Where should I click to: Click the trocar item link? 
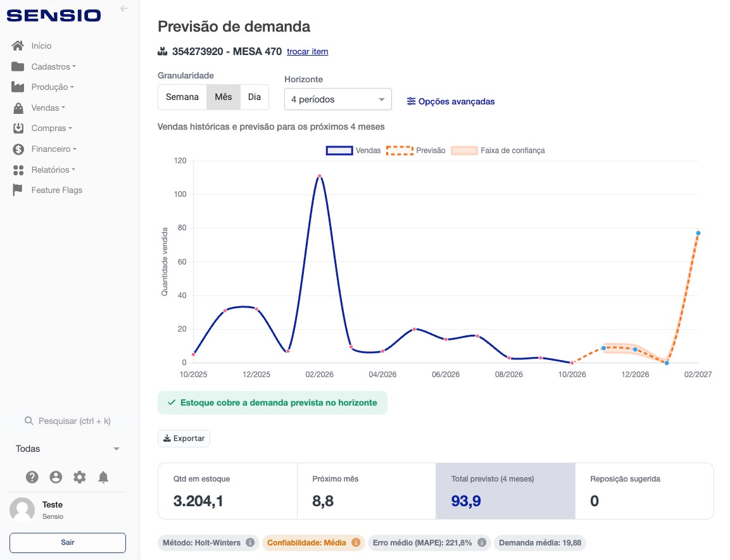307,52
